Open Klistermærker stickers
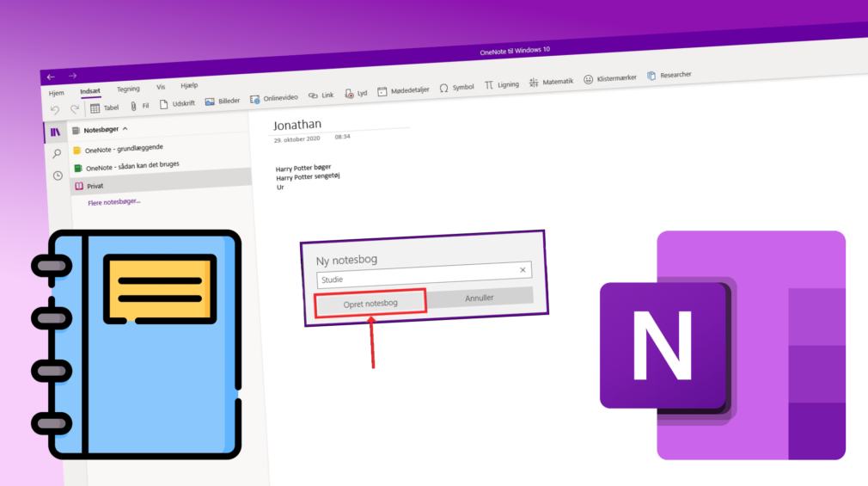The height and width of the screenshot is (486, 868). pyautogui.click(x=610, y=78)
